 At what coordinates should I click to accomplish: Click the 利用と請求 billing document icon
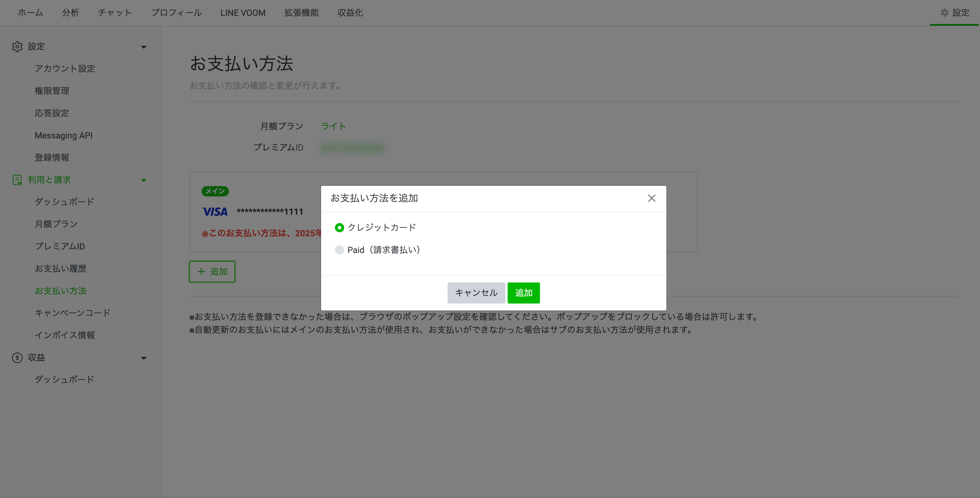pyautogui.click(x=17, y=180)
